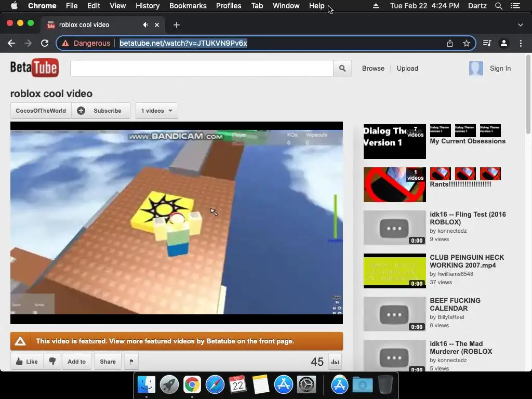
Task: Open Notes from the dock
Action: (x=261, y=385)
